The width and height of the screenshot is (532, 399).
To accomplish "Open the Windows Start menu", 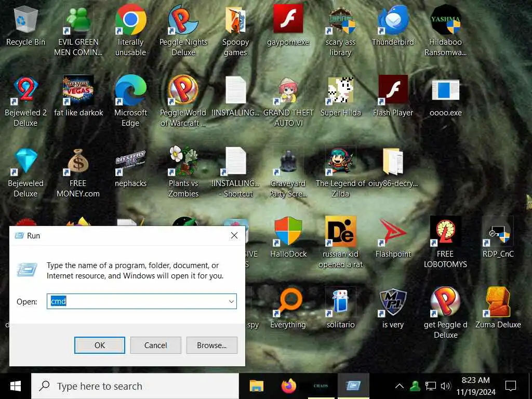I will pyautogui.click(x=15, y=386).
